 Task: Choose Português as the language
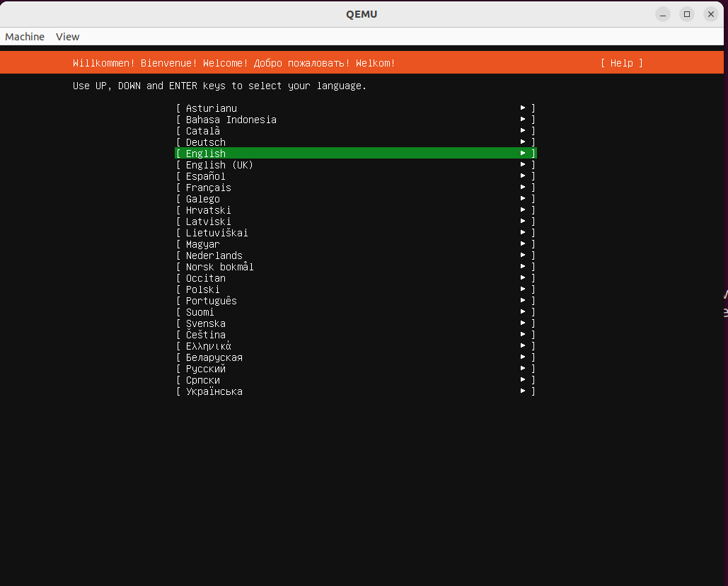click(x=211, y=300)
